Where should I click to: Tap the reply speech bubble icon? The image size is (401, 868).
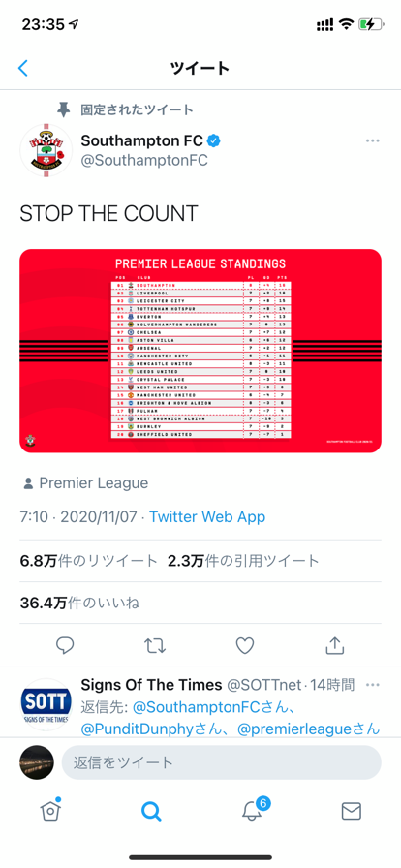pyautogui.click(x=65, y=645)
